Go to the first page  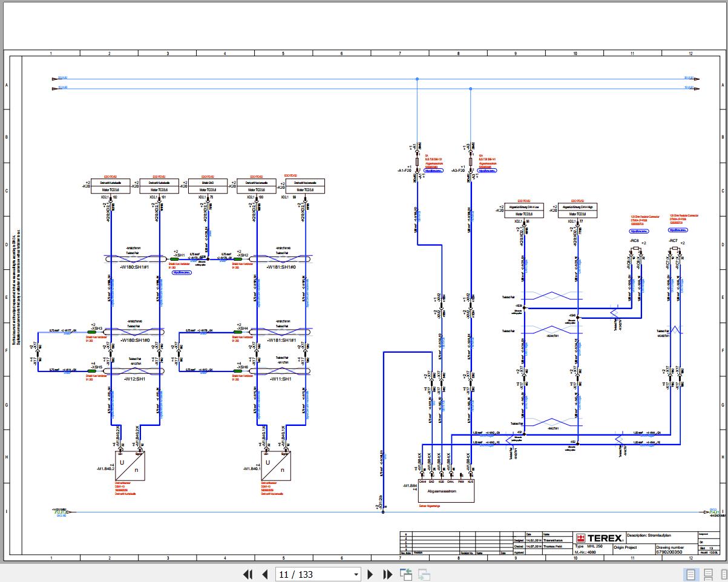click(x=248, y=574)
